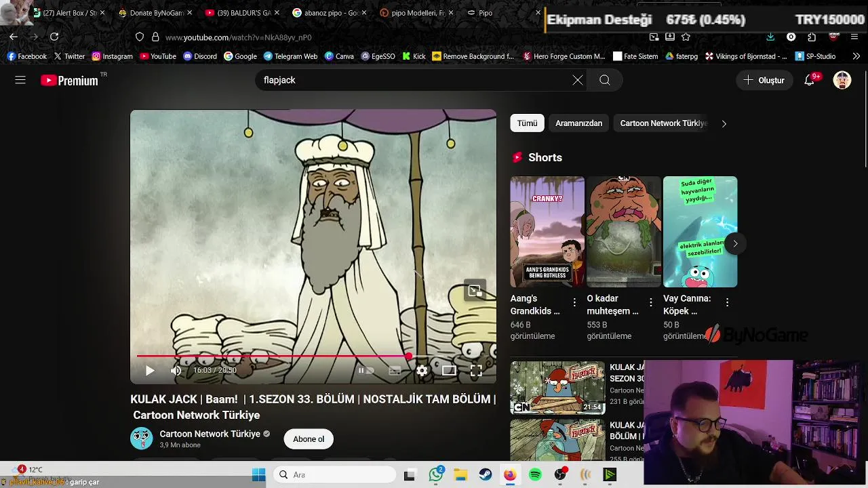Show next Shorts with the arrow
Image resolution: width=868 pixels, height=488 pixels.
pos(735,243)
